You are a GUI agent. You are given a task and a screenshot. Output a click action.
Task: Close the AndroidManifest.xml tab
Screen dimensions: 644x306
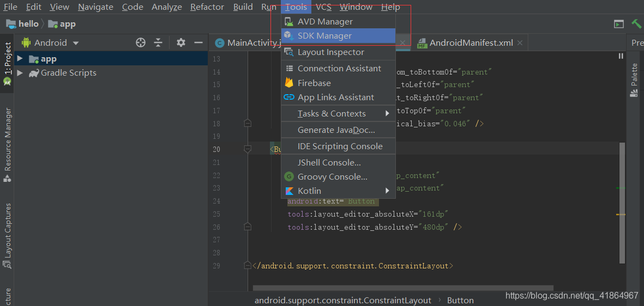coord(520,42)
